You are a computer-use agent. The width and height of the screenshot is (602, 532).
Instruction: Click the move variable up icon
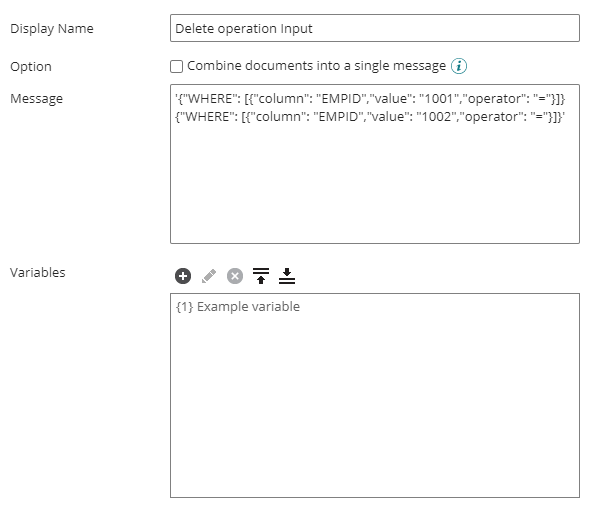(261, 276)
